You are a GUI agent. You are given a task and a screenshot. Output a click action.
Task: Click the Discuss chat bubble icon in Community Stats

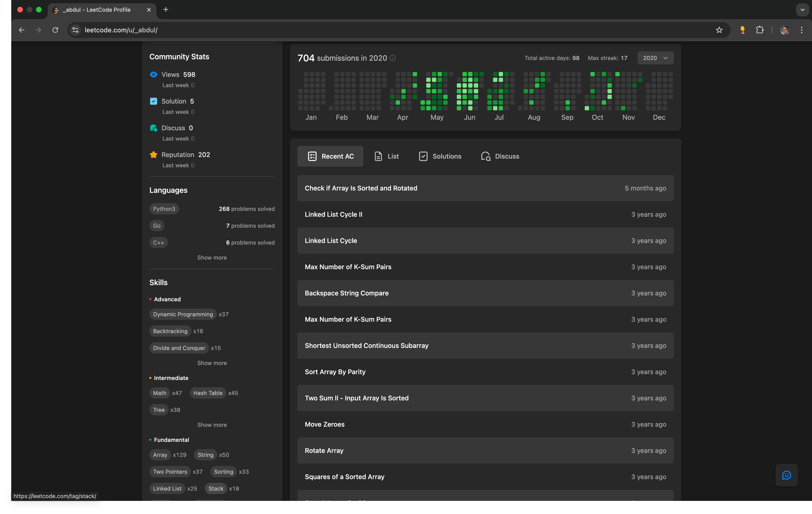[153, 128]
